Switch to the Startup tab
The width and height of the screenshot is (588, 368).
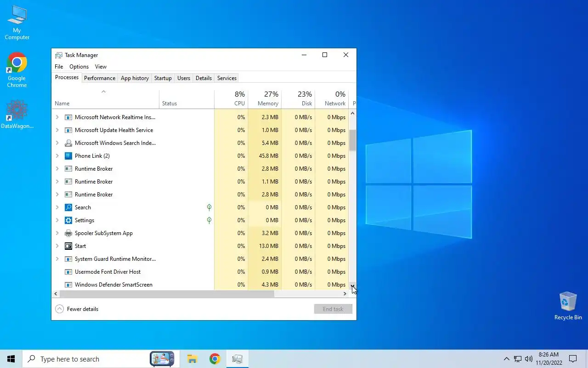click(163, 78)
